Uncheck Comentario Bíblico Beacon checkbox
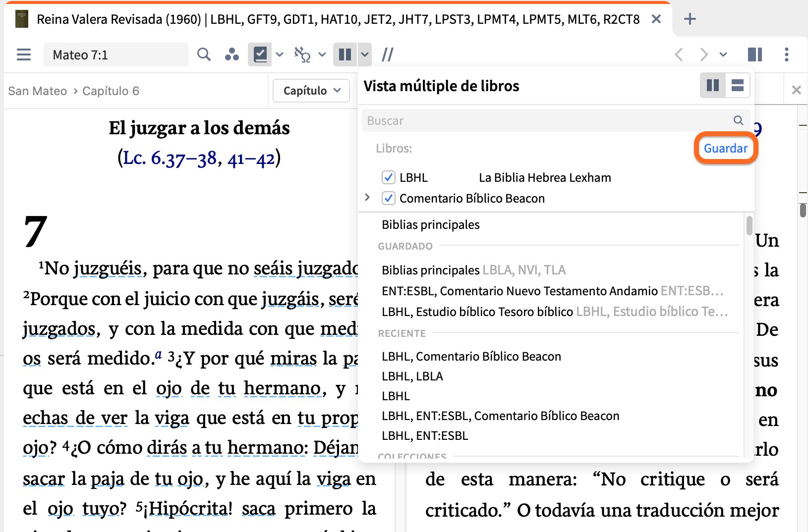808x532 pixels. (389, 198)
